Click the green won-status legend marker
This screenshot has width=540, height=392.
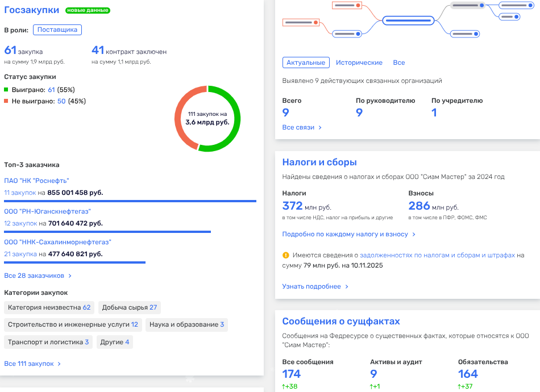(x=6, y=90)
